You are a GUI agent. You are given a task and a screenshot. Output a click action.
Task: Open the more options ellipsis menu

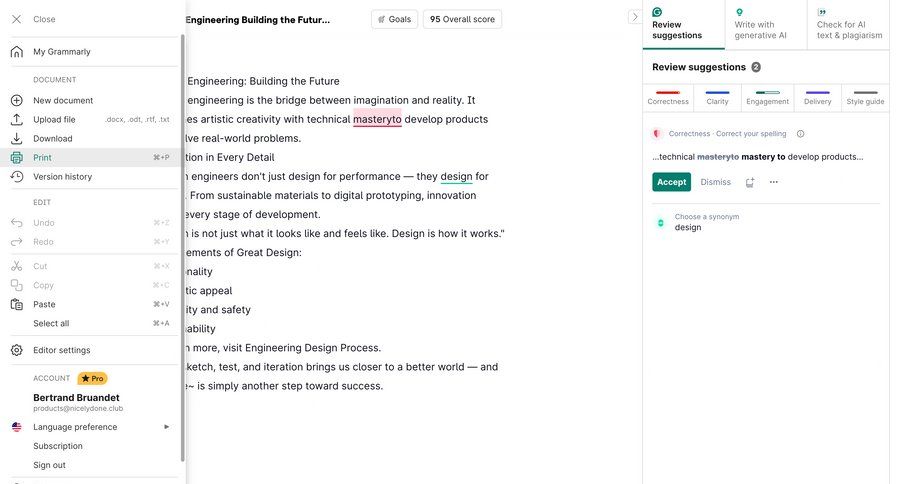[773, 182]
